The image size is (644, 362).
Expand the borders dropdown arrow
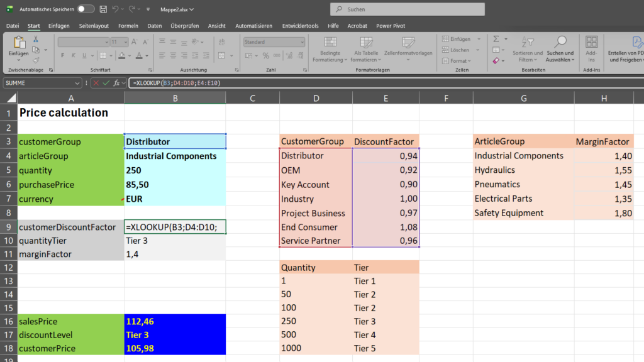click(111, 55)
